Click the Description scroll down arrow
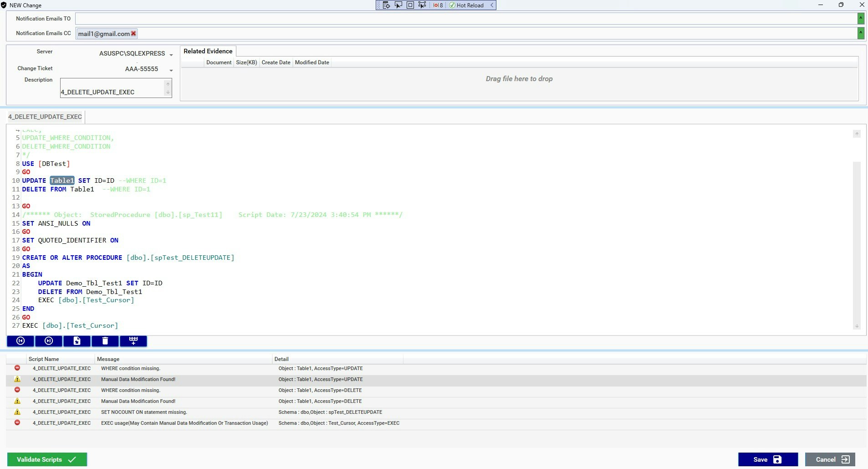This screenshot has height=469, width=868. pos(168,92)
